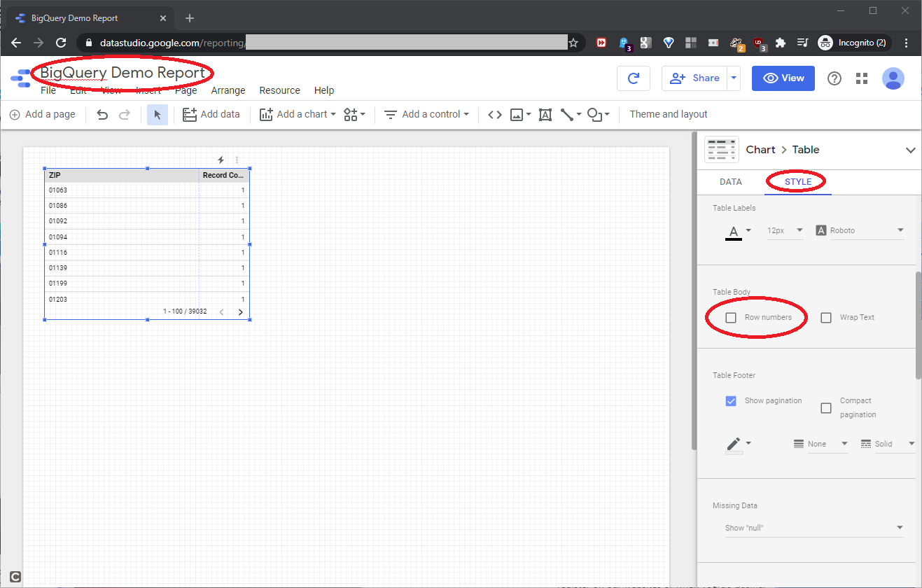
Task: Collapse the Chart > Table panel chevron
Action: click(911, 150)
